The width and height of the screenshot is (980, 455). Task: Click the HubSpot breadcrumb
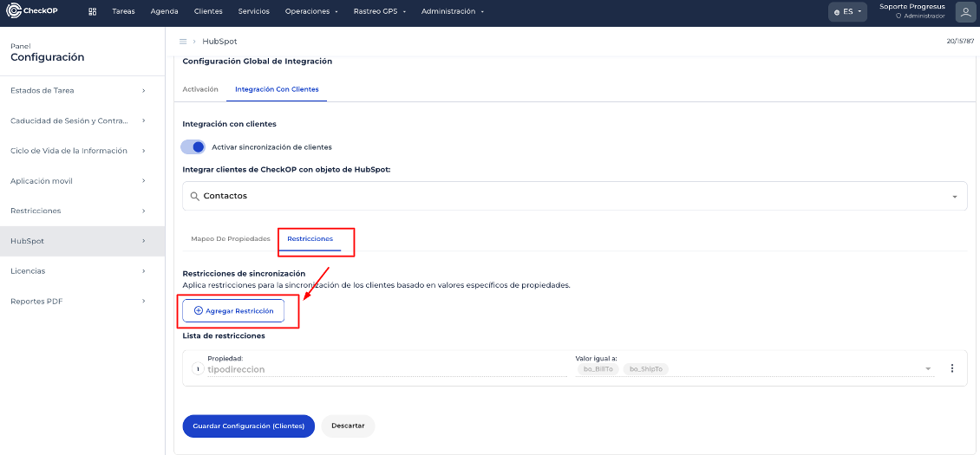tap(220, 42)
